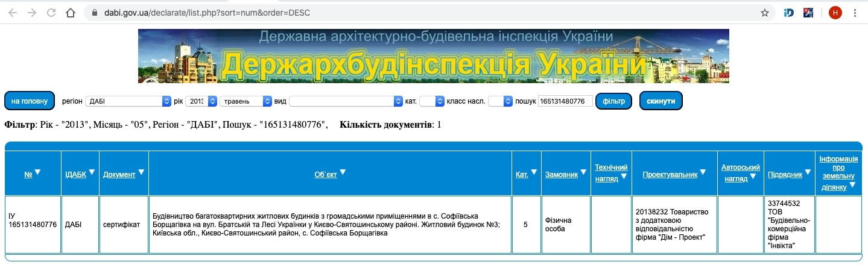The width and height of the screenshot is (868, 265).
Task: Click Інформація про земельну ділянку header link
Action: click(x=838, y=173)
